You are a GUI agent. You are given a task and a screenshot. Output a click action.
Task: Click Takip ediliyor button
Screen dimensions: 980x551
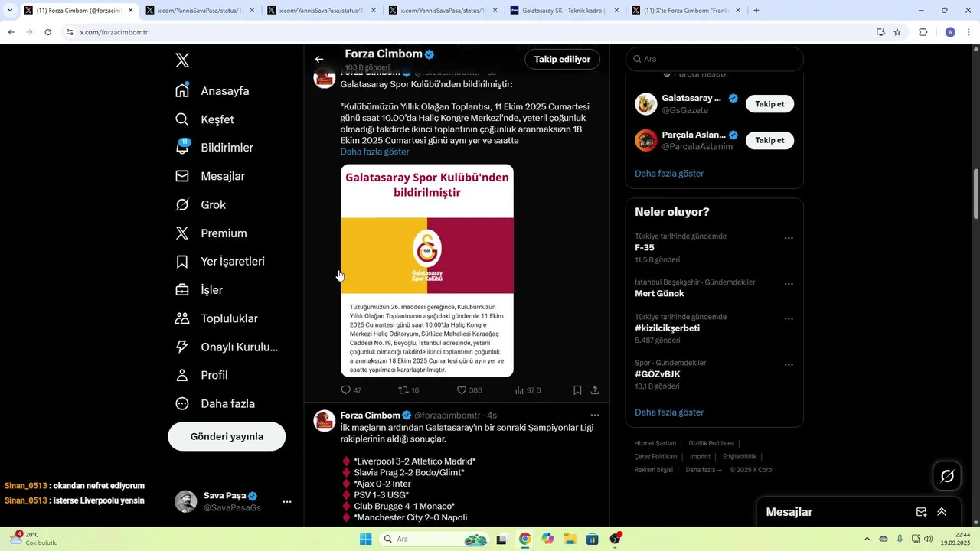562,59
